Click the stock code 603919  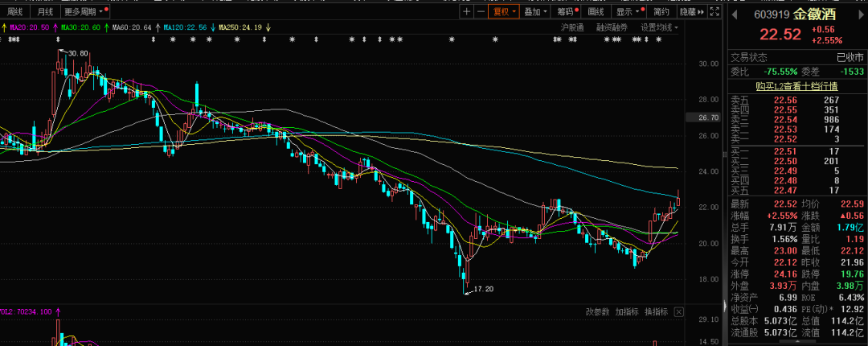click(772, 15)
